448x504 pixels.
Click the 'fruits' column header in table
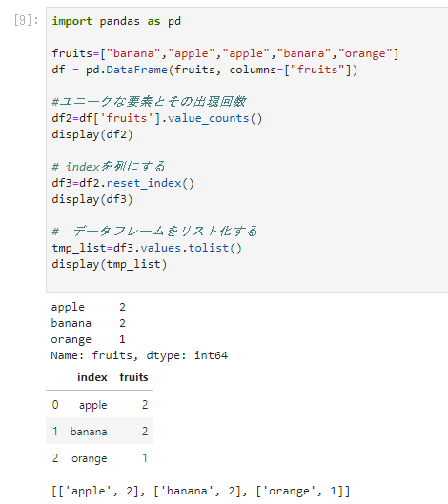(x=133, y=377)
